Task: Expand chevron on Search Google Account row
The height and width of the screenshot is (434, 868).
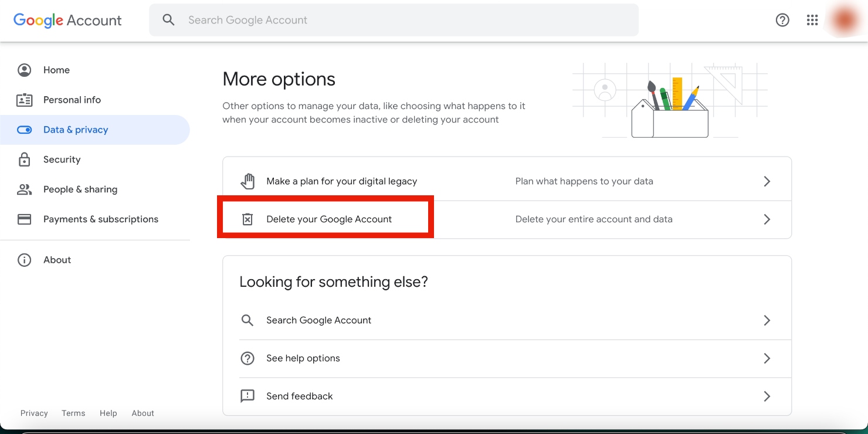Action: [x=767, y=320]
